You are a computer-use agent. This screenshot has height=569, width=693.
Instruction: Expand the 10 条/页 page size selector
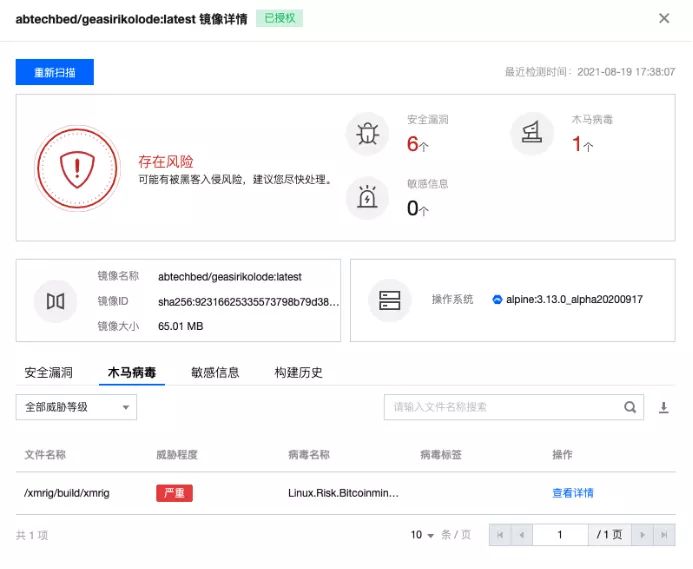(423, 535)
